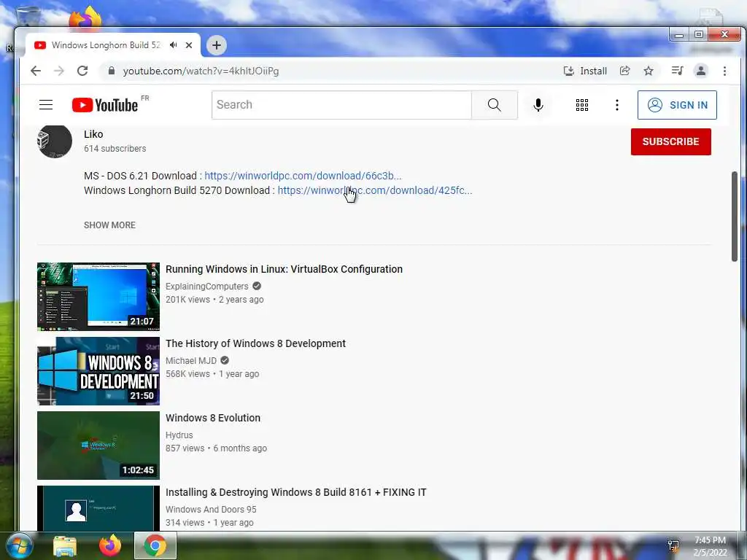
Task: Expand description with SHOW MORE
Action: tap(109, 225)
